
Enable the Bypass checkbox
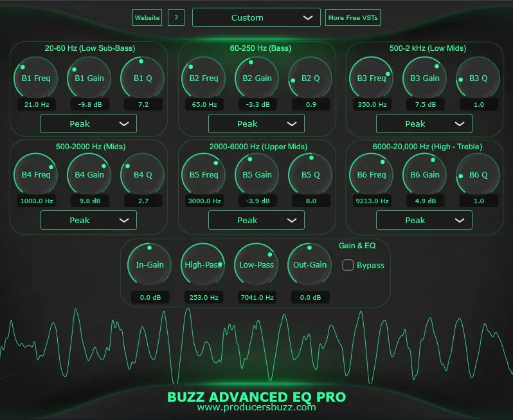(x=348, y=265)
